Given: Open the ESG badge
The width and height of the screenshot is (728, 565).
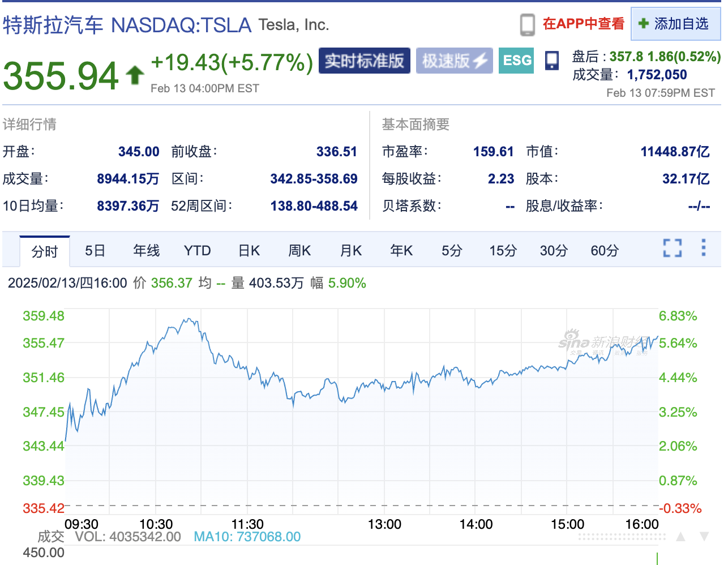Looking at the screenshot, I should point(517,61).
